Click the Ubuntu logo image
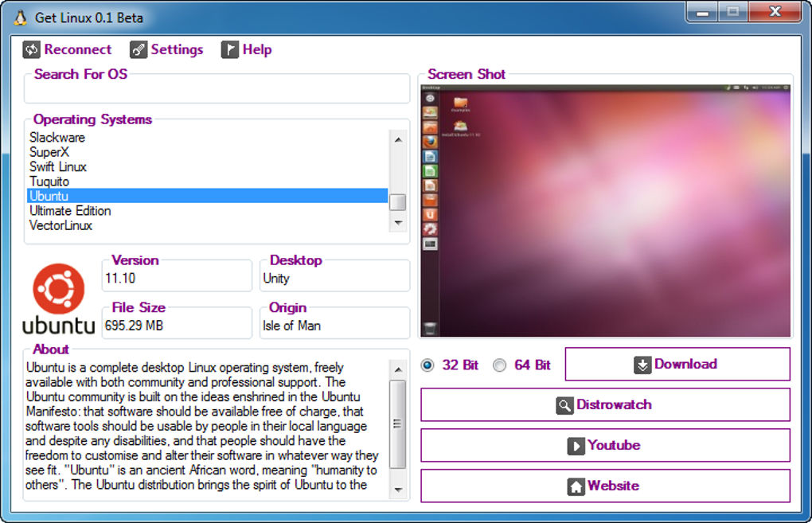This screenshot has width=812, height=523. click(59, 299)
